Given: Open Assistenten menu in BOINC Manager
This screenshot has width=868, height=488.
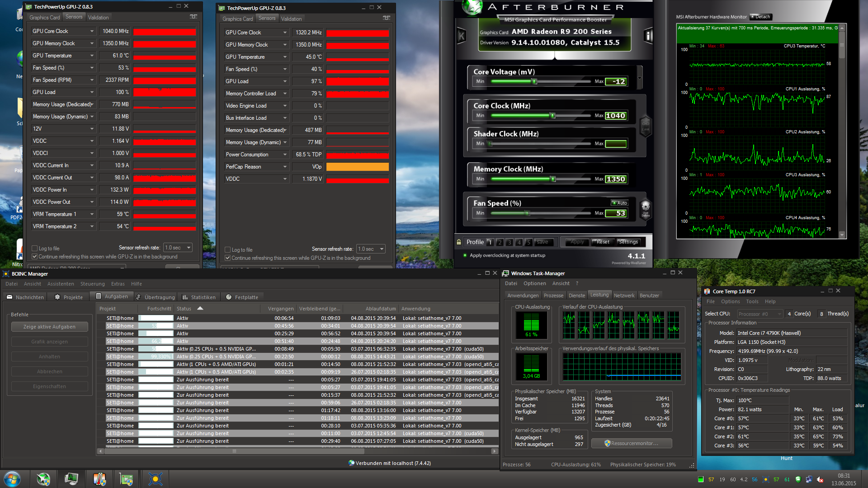Looking at the screenshot, I should (61, 284).
